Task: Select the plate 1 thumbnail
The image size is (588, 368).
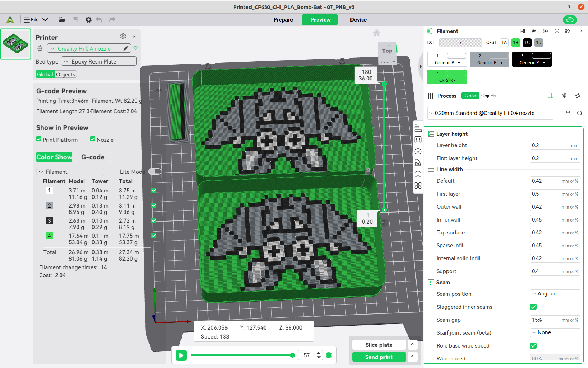Action: pyautogui.click(x=16, y=44)
